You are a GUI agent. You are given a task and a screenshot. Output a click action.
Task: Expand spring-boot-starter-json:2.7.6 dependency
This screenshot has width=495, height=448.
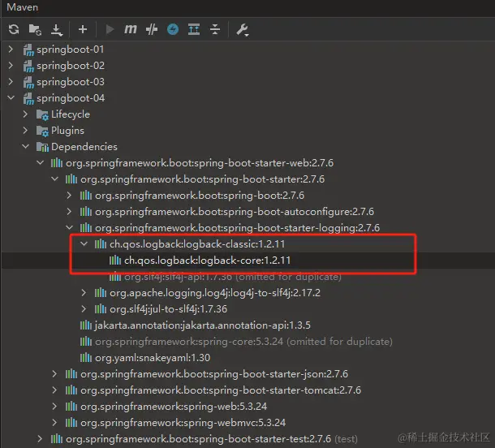coord(54,374)
